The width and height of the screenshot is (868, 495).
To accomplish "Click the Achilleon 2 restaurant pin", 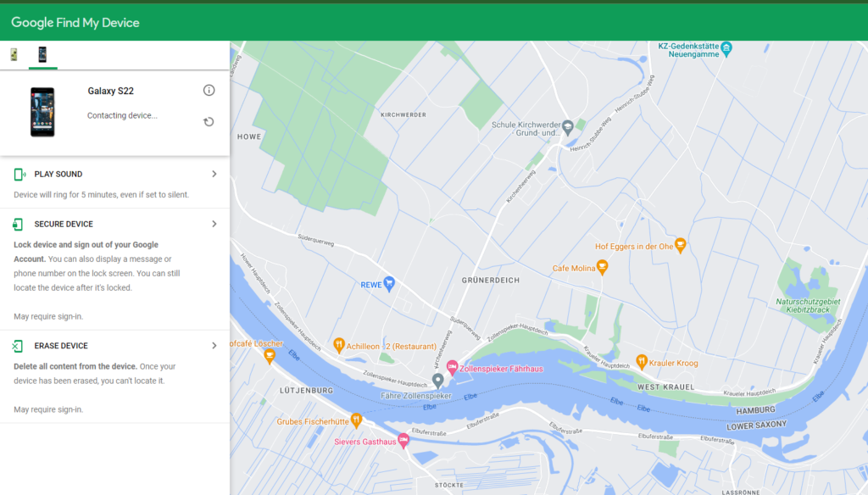I will pos(339,345).
